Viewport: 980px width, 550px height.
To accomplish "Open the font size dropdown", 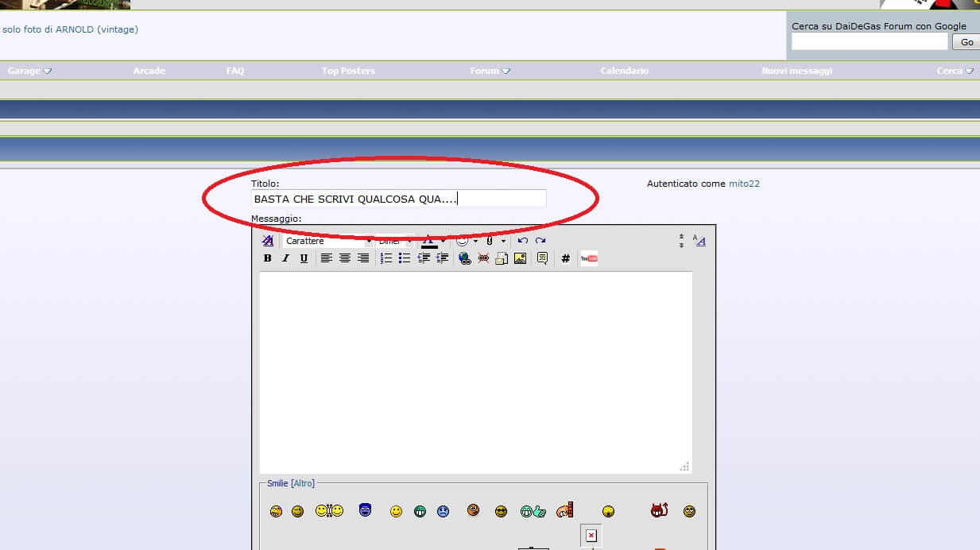I will coord(395,241).
